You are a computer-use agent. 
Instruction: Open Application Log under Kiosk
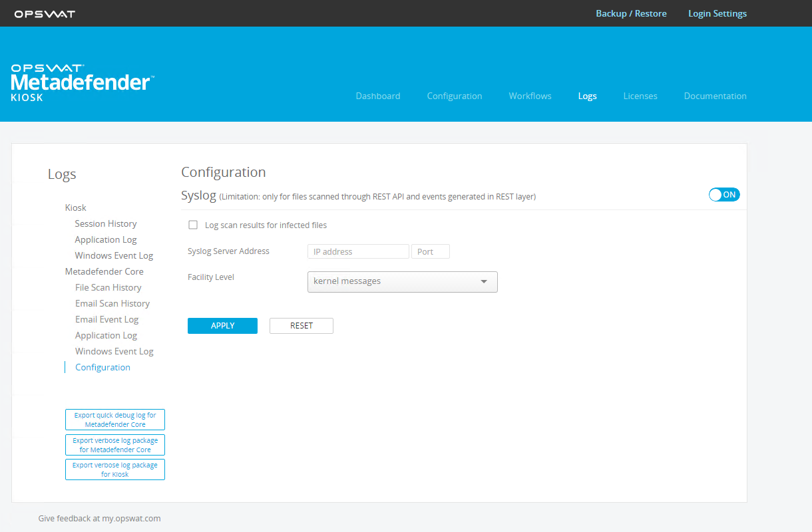click(106, 239)
